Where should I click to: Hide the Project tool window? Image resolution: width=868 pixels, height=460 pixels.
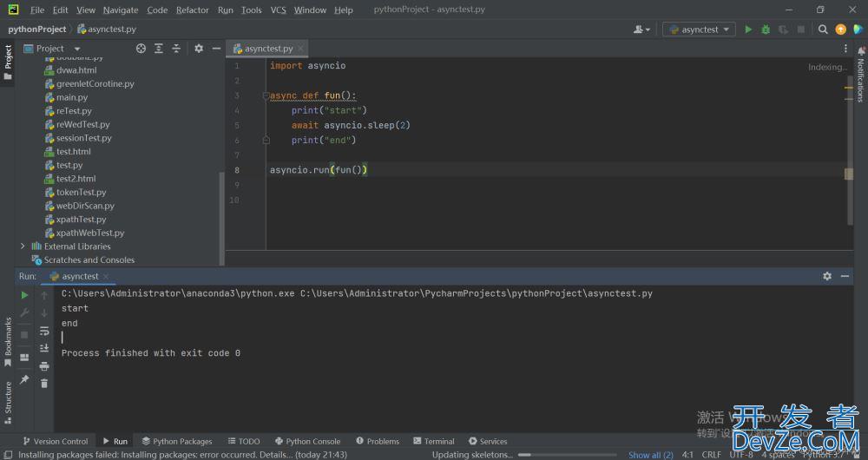point(216,49)
